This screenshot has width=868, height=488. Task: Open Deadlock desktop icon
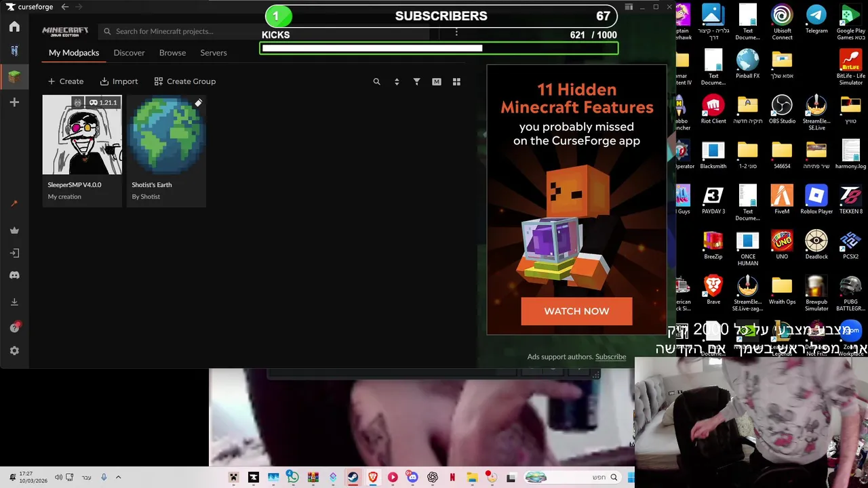816,245
